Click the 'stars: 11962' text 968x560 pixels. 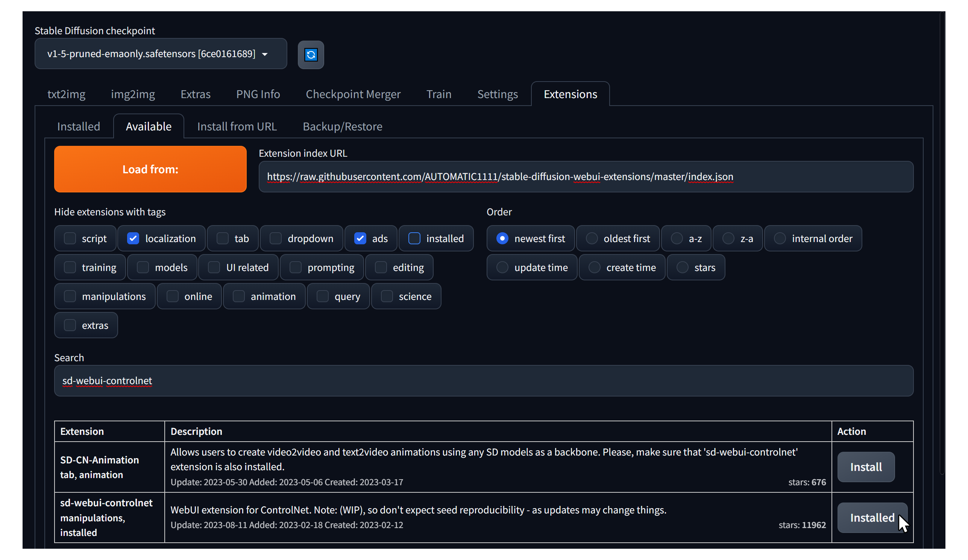coord(802,525)
